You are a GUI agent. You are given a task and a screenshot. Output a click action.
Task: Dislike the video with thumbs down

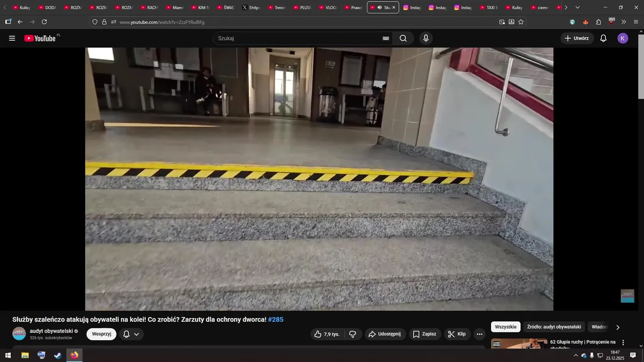coord(353,334)
